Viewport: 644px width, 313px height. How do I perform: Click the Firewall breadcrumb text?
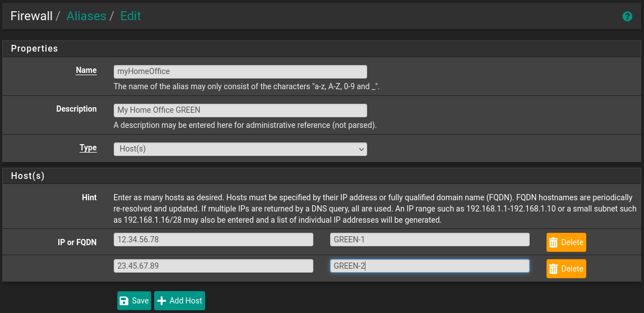pos(31,16)
